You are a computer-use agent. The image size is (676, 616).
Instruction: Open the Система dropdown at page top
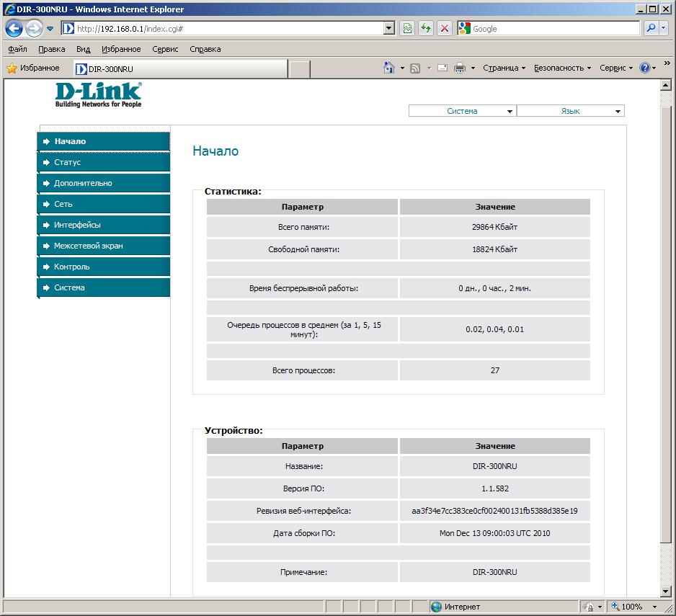click(x=462, y=111)
